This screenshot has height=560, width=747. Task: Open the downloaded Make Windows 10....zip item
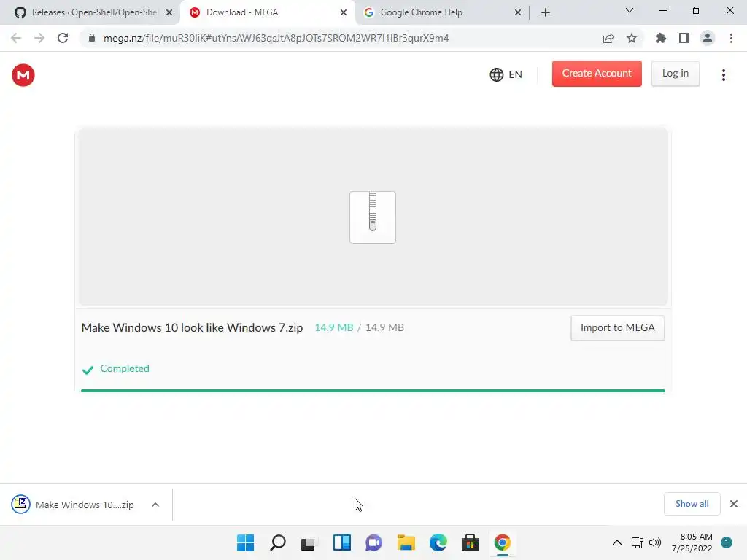74,505
